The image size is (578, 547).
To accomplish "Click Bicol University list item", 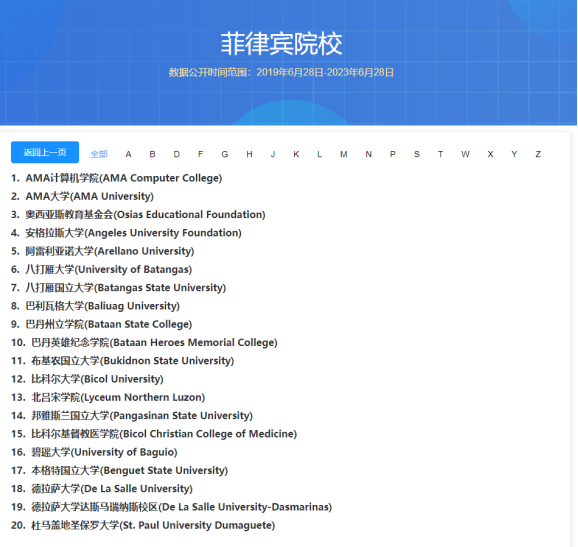I will (x=97, y=379).
